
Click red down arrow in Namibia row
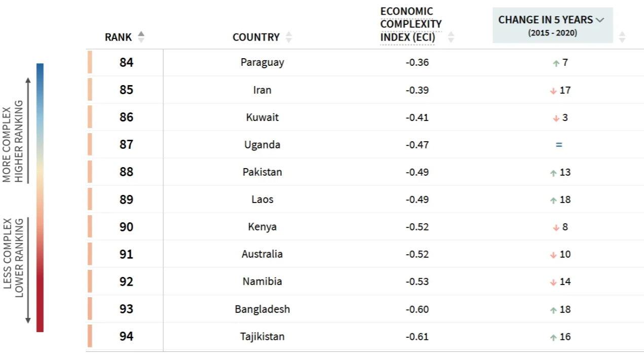pos(553,282)
